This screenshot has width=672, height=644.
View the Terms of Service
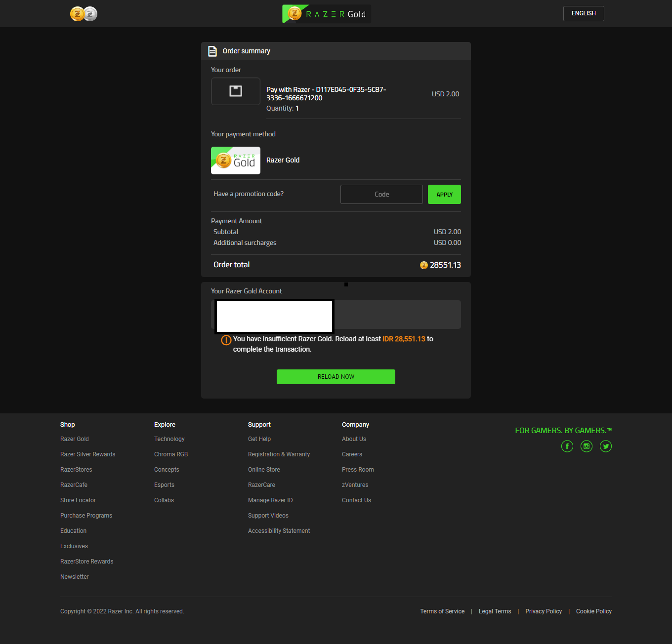(x=442, y=611)
